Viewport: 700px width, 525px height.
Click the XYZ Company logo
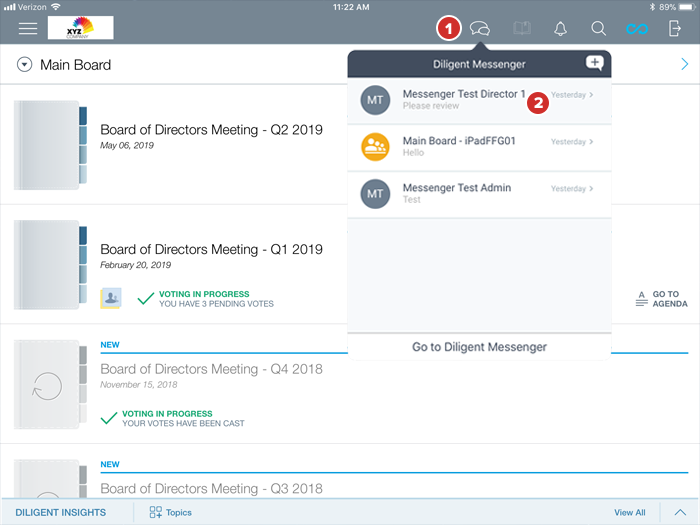(80, 28)
